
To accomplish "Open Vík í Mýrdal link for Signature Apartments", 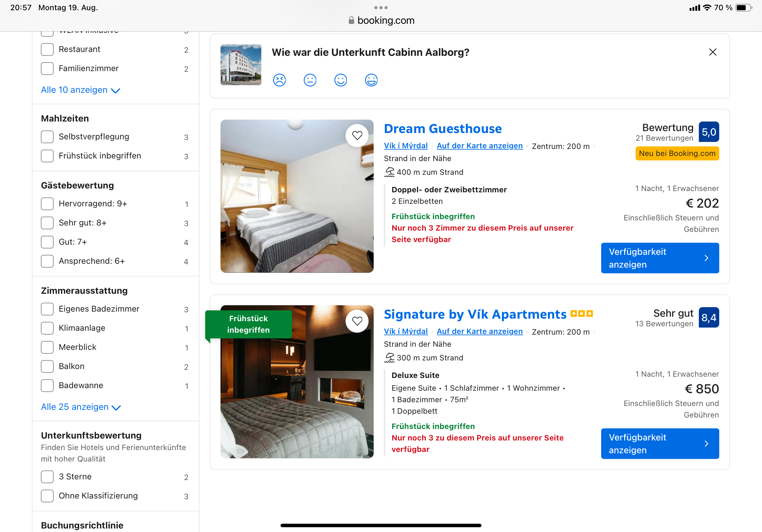I will [406, 331].
